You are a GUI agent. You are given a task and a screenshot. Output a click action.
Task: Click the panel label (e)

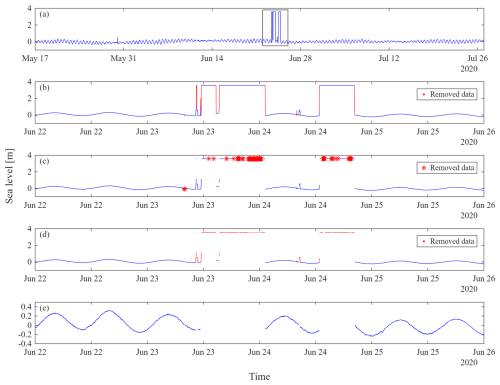[44, 308]
